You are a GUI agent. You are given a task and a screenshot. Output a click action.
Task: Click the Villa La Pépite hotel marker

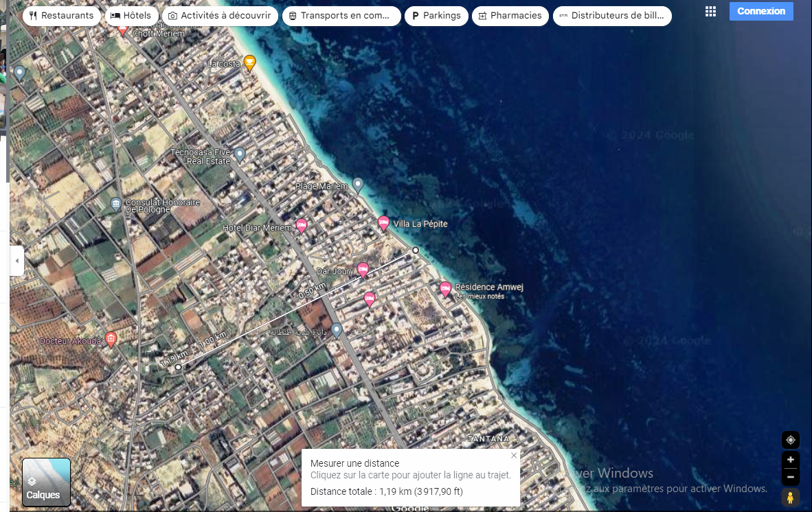[x=383, y=222]
